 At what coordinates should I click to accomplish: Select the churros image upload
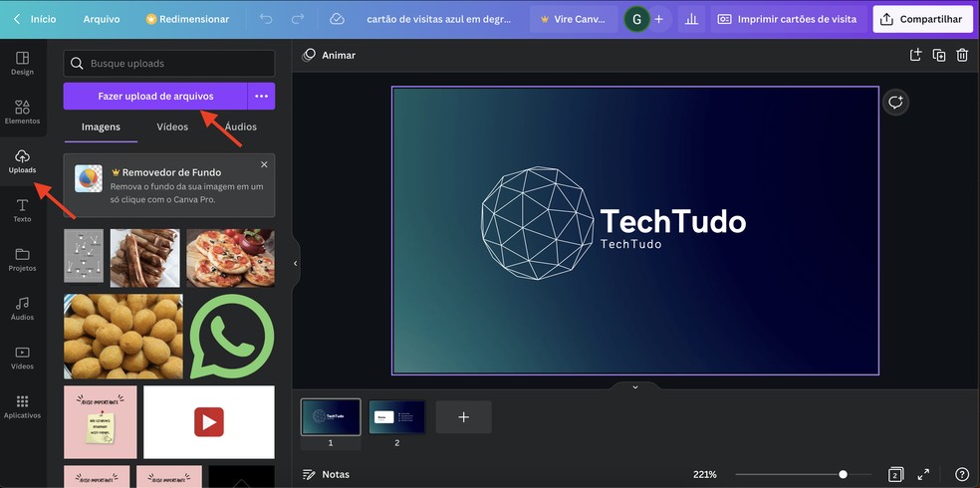[x=145, y=257]
